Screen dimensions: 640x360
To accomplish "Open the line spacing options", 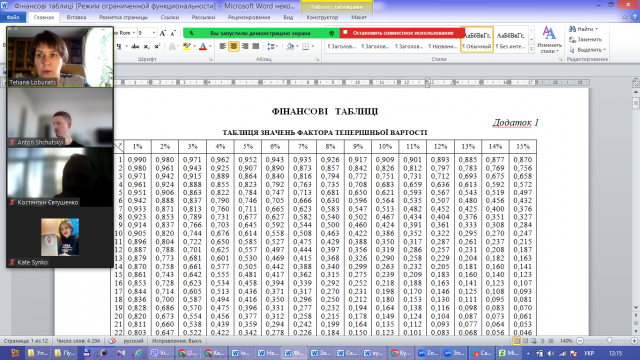I will pos(272,47).
